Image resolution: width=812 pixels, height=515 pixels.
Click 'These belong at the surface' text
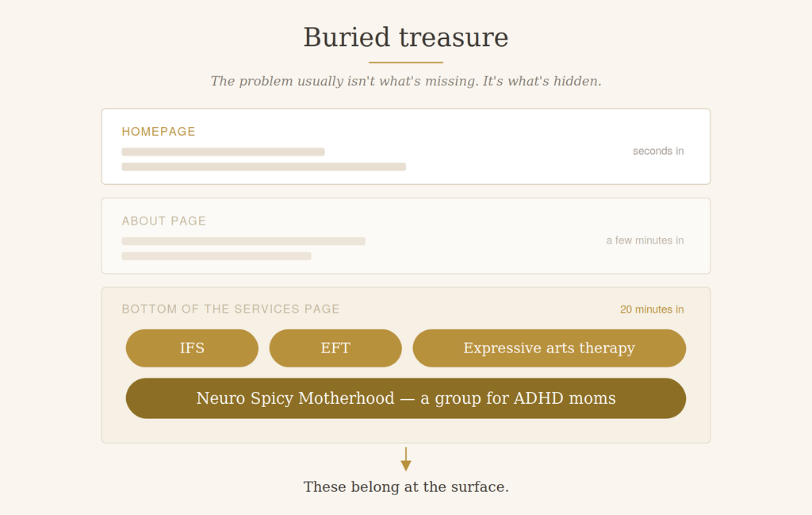click(x=406, y=487)
